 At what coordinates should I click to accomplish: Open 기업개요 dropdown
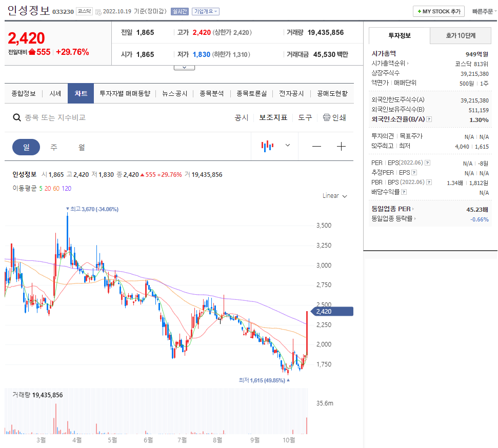pos(206,11)
